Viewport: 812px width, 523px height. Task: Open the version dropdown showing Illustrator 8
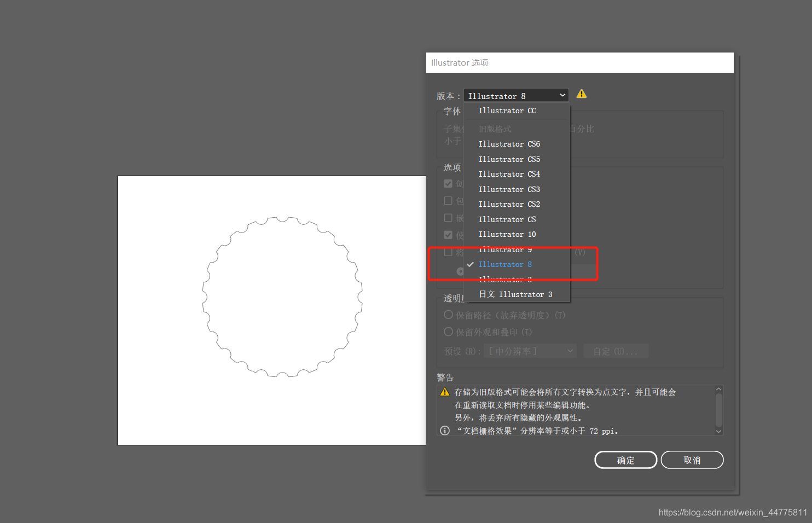click(516, 95)
